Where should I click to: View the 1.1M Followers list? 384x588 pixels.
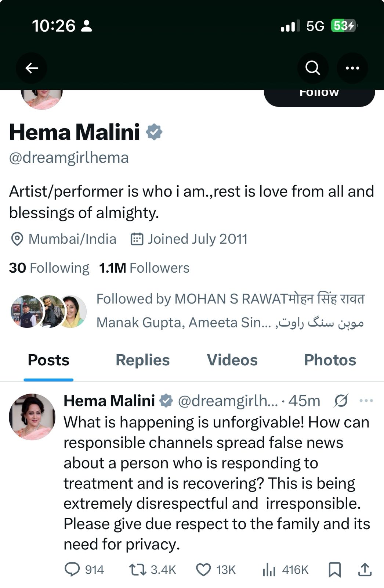click(x=144, y=268)
